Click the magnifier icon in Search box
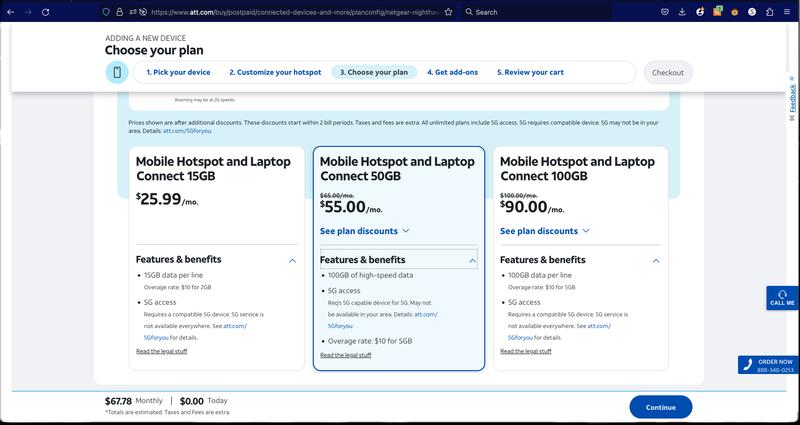 click(469, 12)
